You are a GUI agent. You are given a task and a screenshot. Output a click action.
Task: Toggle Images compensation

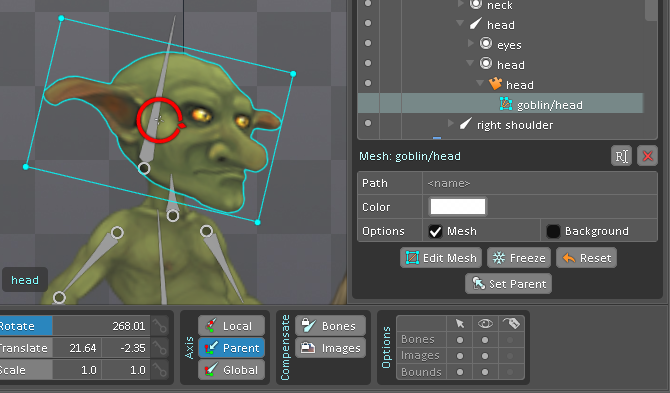[x=330, y=348]
